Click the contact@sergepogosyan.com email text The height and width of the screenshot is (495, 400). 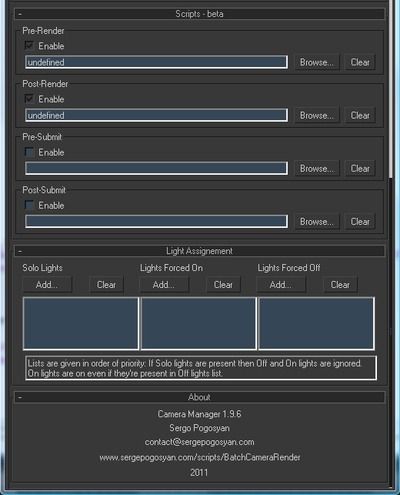coord(199,442)
